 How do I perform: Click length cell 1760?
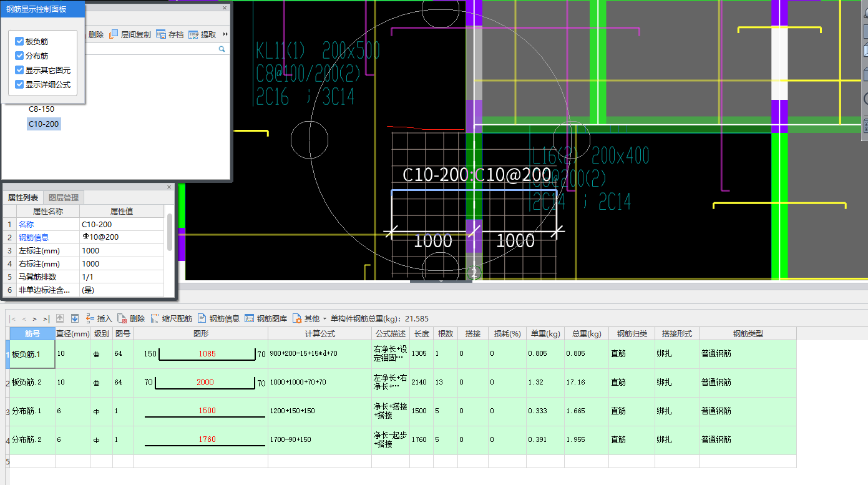(422, 440)
